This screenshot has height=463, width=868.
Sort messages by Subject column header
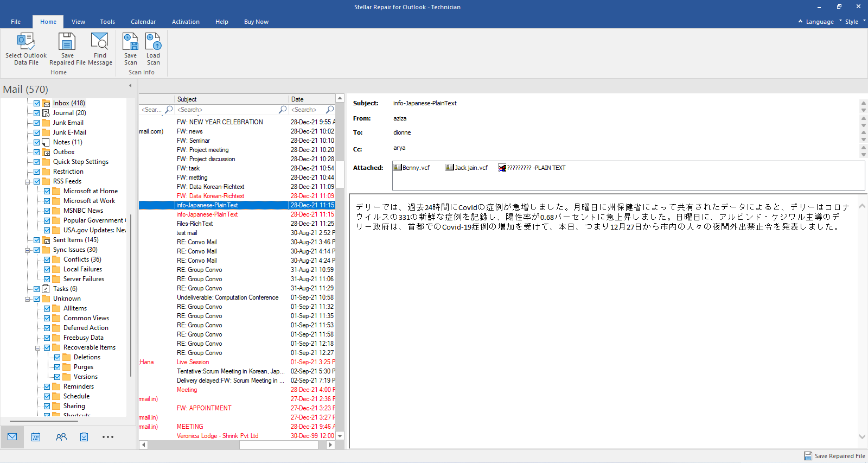point(232,99)
